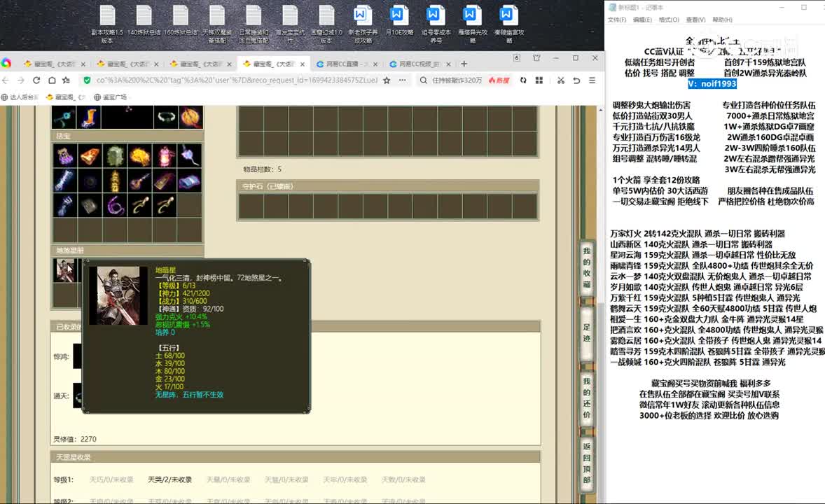
Task: Click the blue key staff equipment icon
Action: point(64,118)
